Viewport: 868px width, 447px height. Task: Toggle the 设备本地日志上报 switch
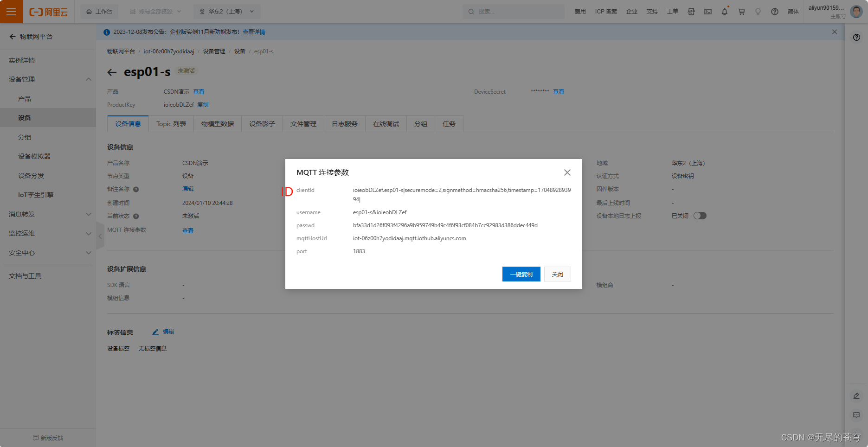(x=700, y=216)
